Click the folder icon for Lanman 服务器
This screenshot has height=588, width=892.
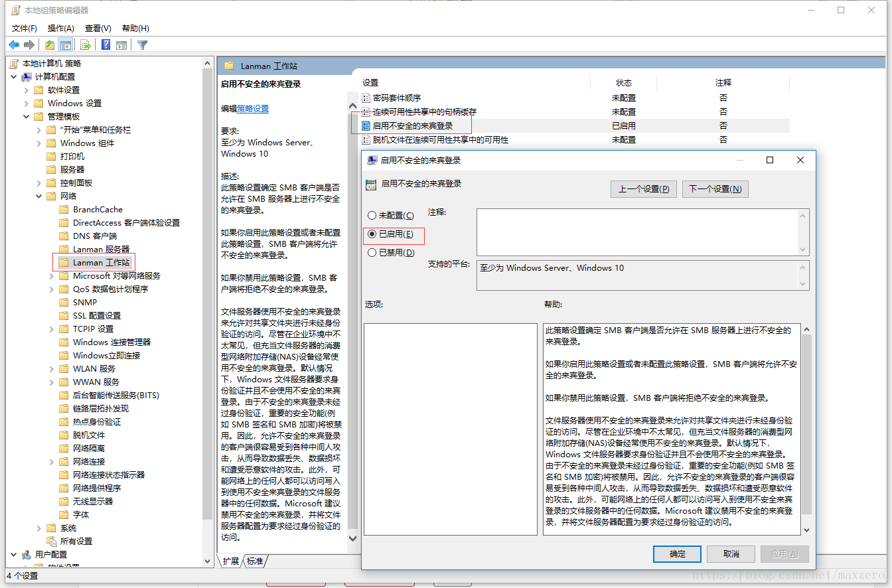coord(64,249)
